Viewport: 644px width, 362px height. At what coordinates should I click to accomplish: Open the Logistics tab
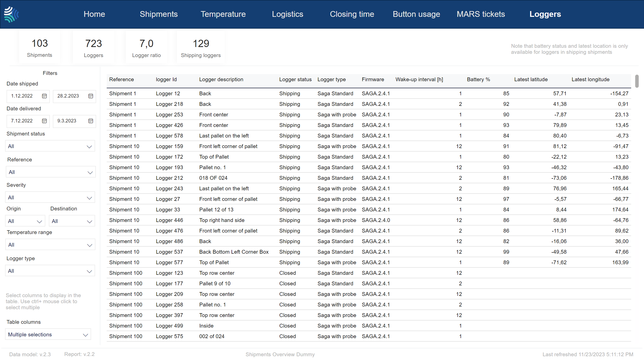coord(288,14)
